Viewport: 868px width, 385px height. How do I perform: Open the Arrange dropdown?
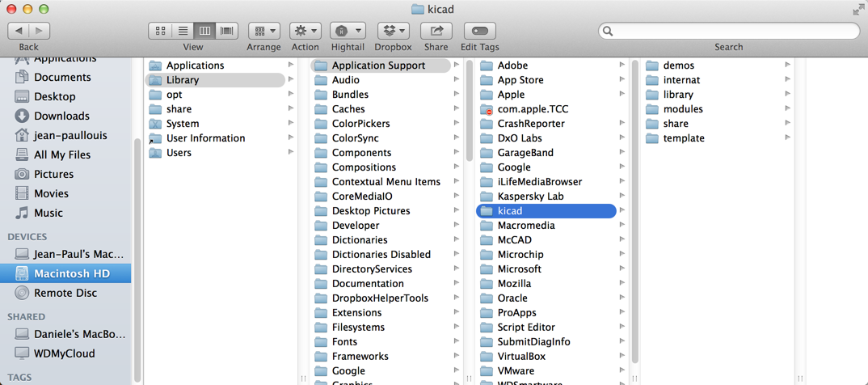pyautogui.click(x=264, y=31)
